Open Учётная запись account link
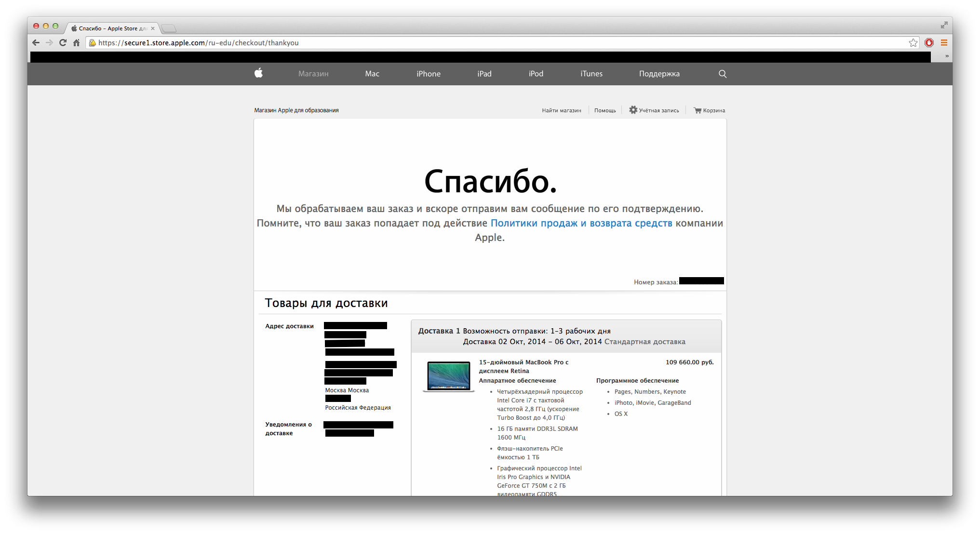This screenshot has width=980, height=534. pyautogui.click(x=659, y=110)
